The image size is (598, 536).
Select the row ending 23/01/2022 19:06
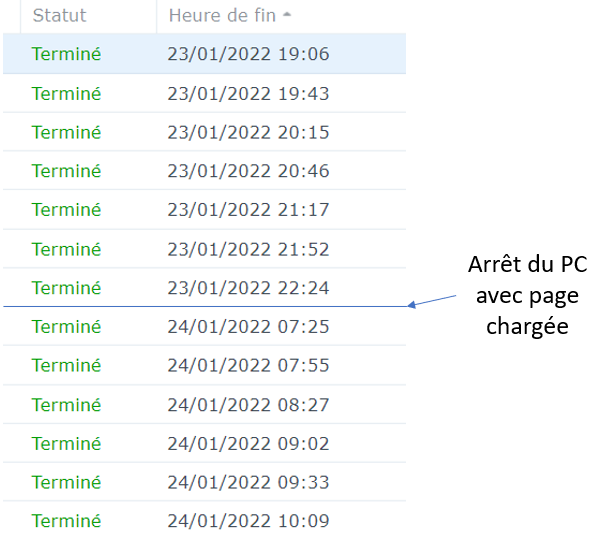(x=204, y=53)
